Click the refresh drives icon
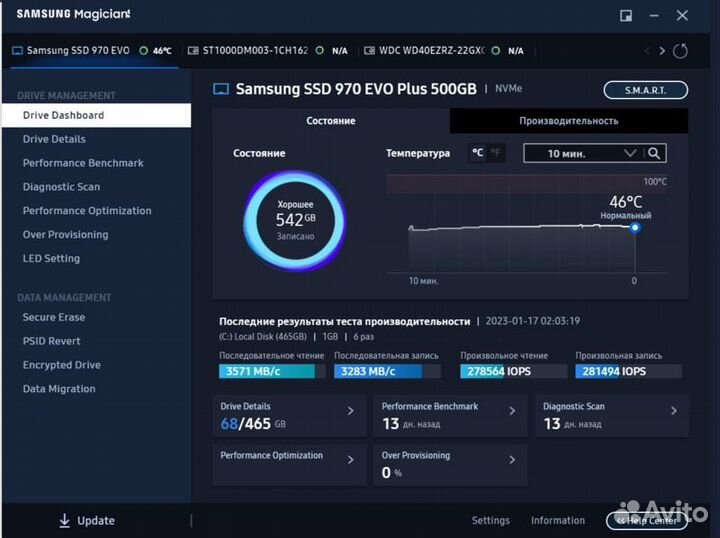The height and width of the screenshot is (538, 720). click(x=680, y=50)
